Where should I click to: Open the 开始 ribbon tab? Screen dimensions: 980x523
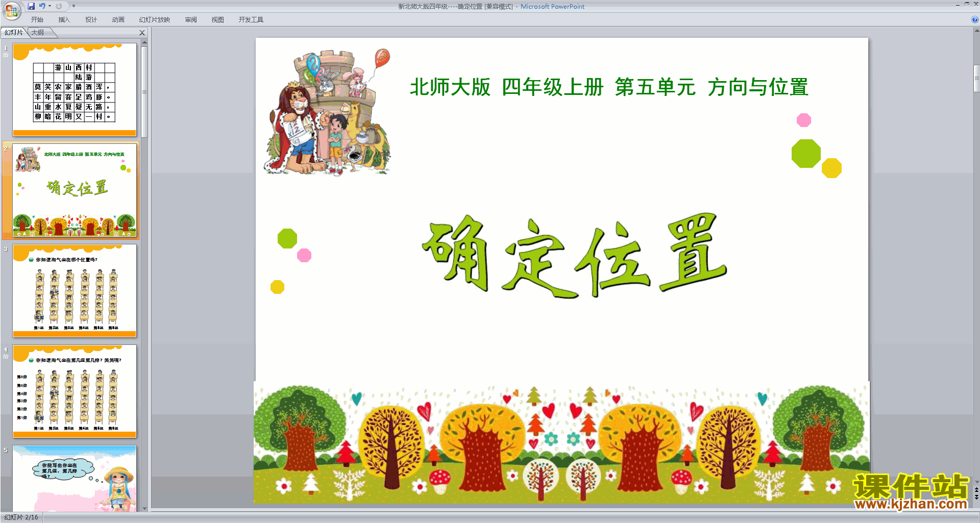tap(37, 20)
